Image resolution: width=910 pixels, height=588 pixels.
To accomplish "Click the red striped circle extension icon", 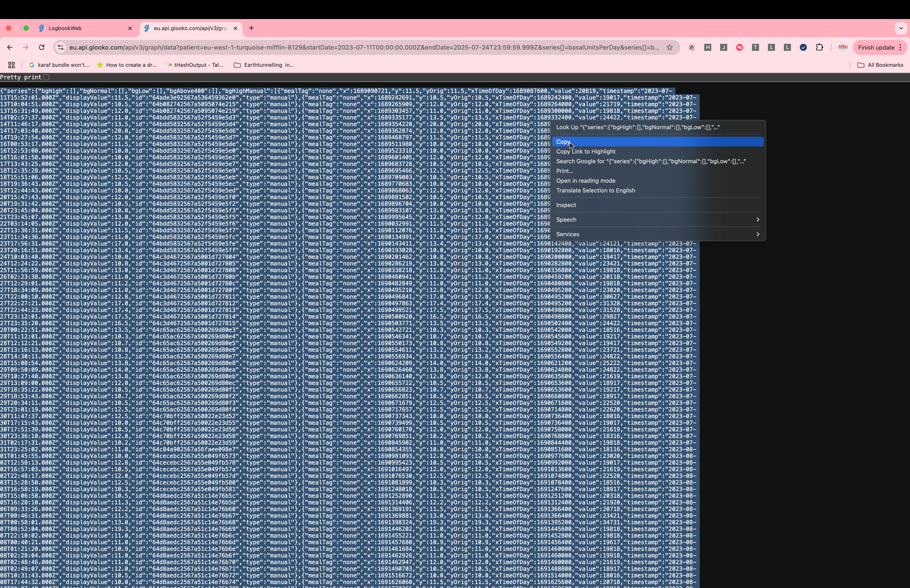I will [x=739, y=47].
